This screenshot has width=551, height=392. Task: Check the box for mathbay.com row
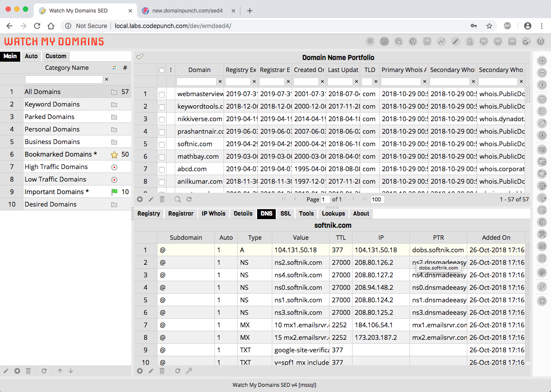(162, 157)
